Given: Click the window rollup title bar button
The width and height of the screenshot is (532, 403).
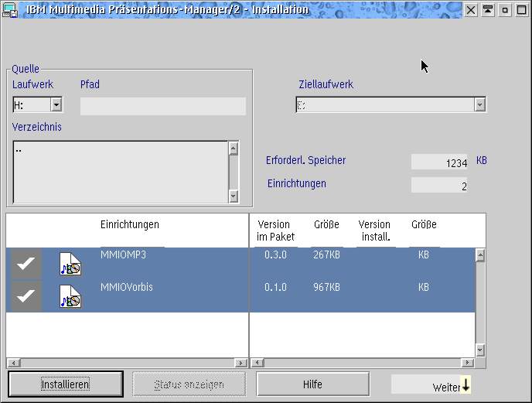Looking at the screenshot, I should pos(488,10).
